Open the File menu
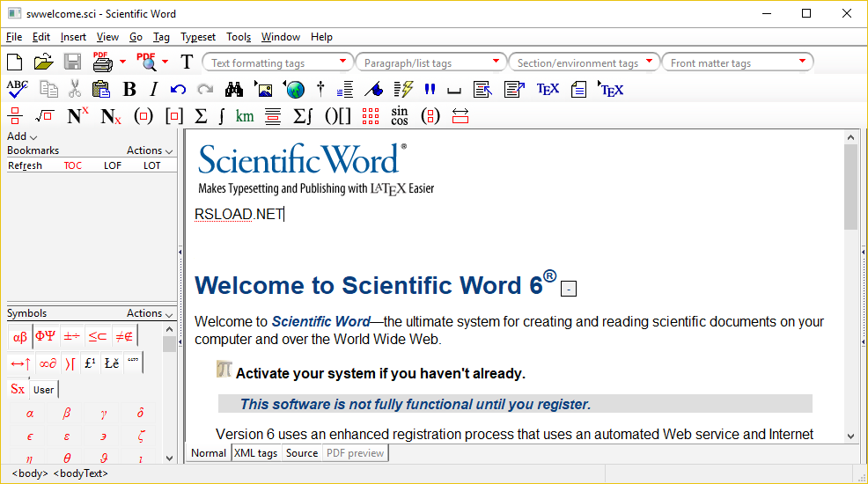Image resolution: width=868 pixels, height=484 pixels. (14, 37)
